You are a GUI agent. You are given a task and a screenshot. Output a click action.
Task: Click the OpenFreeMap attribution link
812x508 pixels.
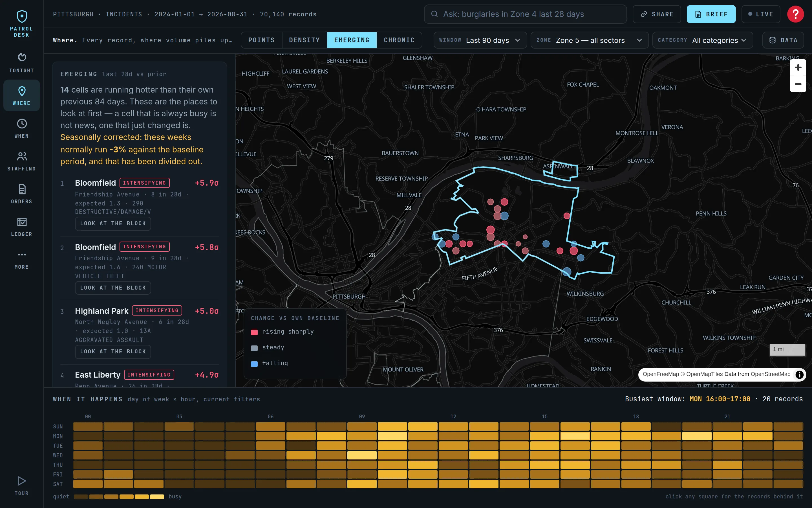click(x=661, y=374)
